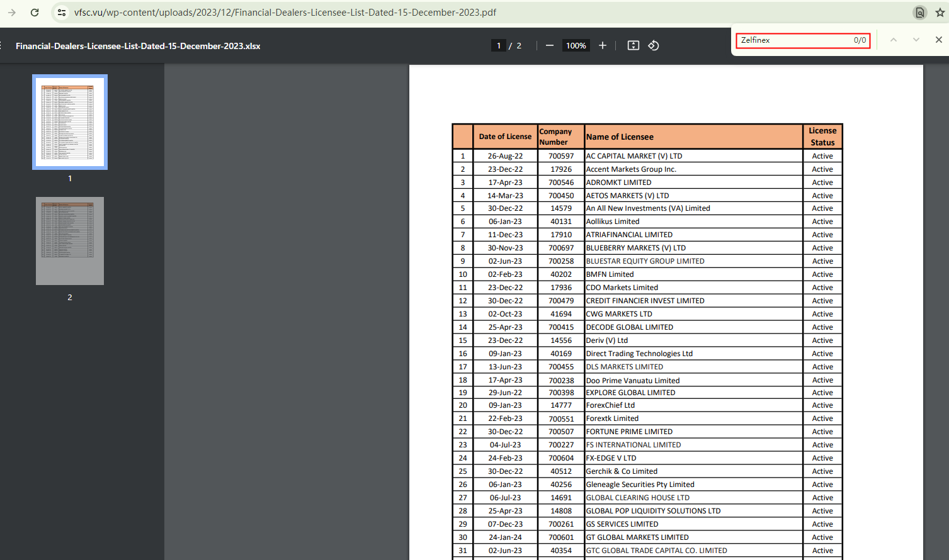Close the find bar

click(x=938, y=40)
